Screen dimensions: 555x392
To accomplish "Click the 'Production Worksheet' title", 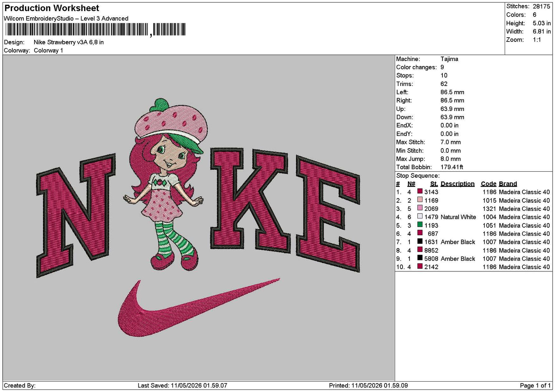I will pyautogui.click(x=52, y=8).
